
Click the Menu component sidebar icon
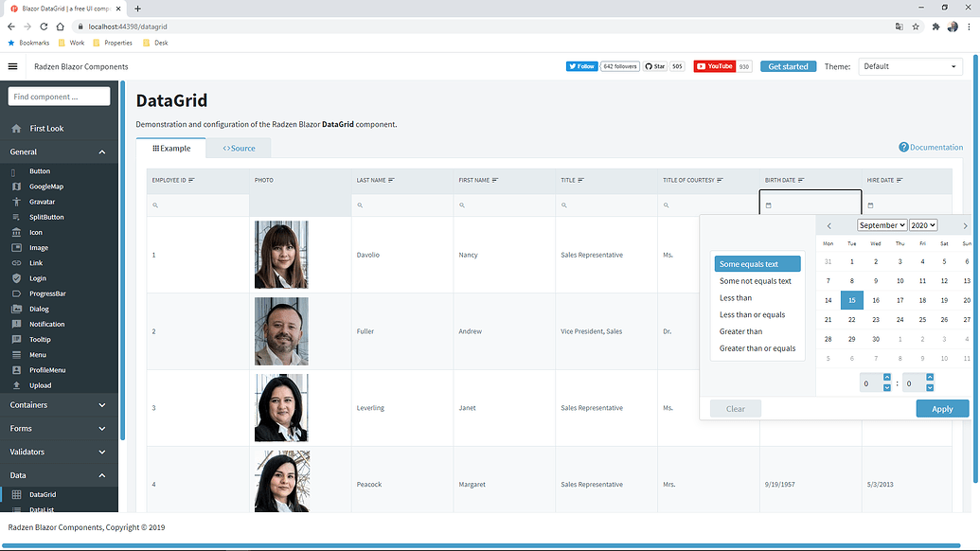(16, 355)
